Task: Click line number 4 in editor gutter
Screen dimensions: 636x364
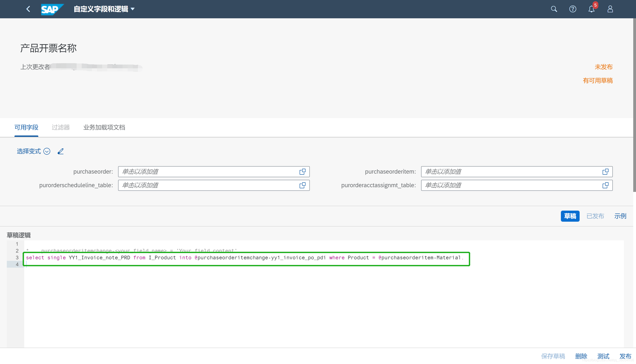Action: (x=17, y=264)
